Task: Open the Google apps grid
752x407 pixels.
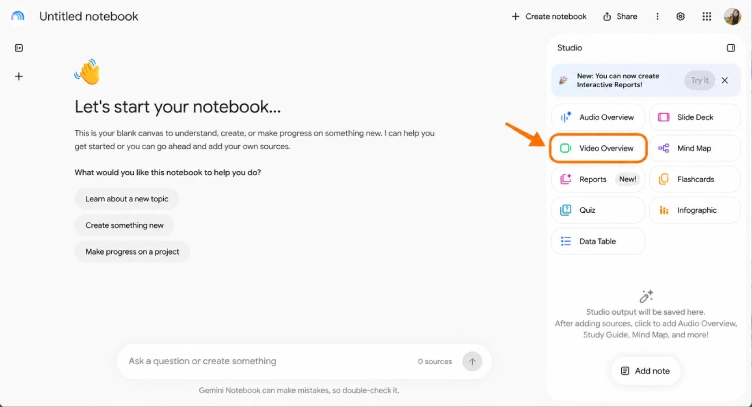Action: 706,16
